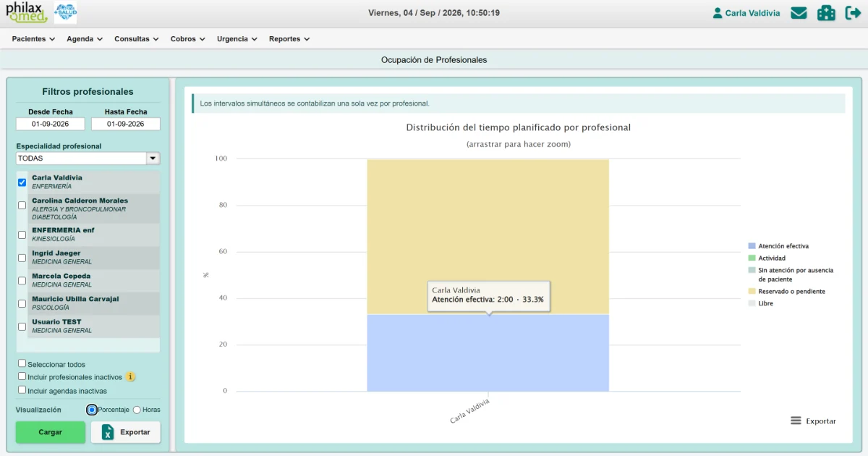
Task: Click the Salud logo badge
Action: 65,12
